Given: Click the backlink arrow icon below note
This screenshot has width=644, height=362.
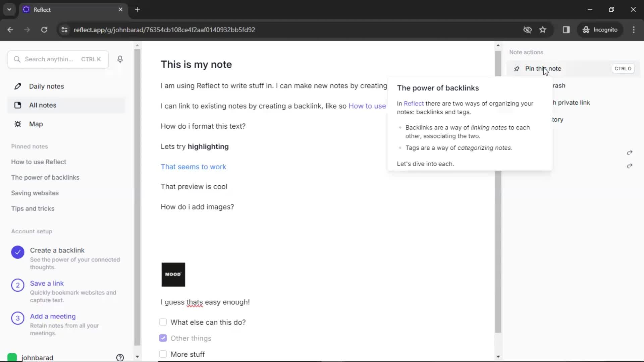Looking at the screenshot, I should pyautogui.click(x=629, y=165).
